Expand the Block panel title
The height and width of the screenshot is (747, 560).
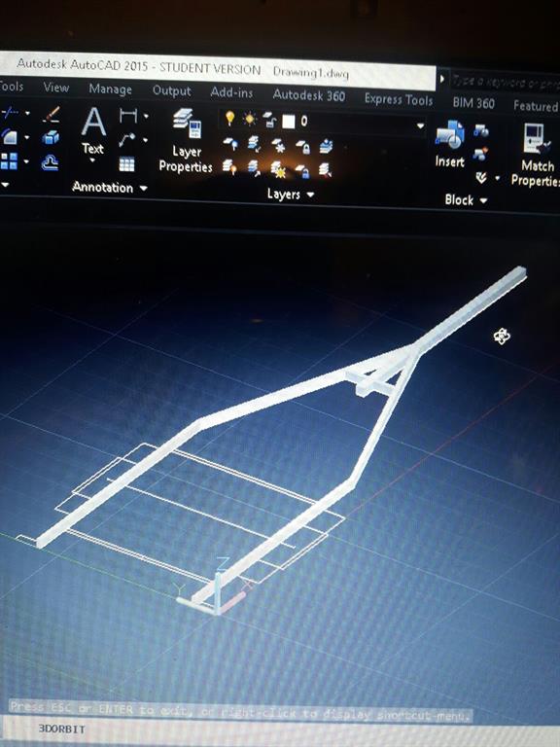(x=467, y=199)
